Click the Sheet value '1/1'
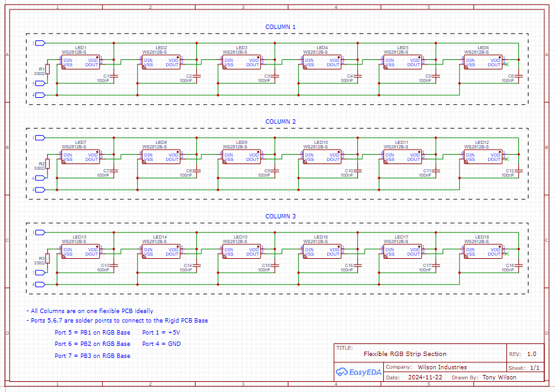This screenshot has height=392, width=555. (535, 368)
